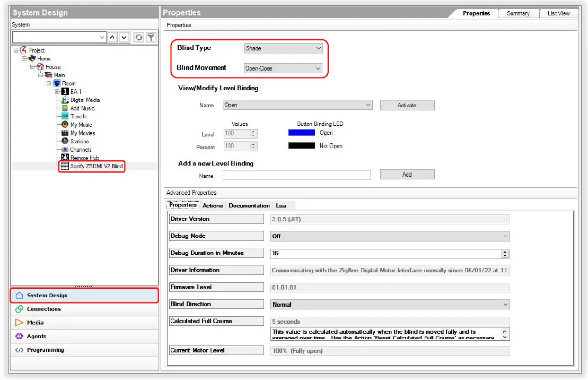The height and width of the screenshot is (380, 588).
Task: Click the move down arrow icon
Action: (x=124, y=37)
